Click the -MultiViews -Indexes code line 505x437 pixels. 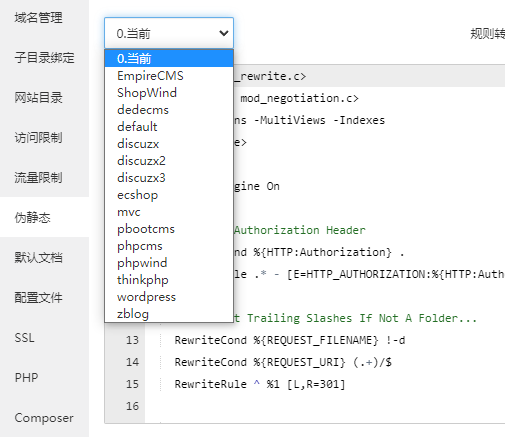coord(309,120)
